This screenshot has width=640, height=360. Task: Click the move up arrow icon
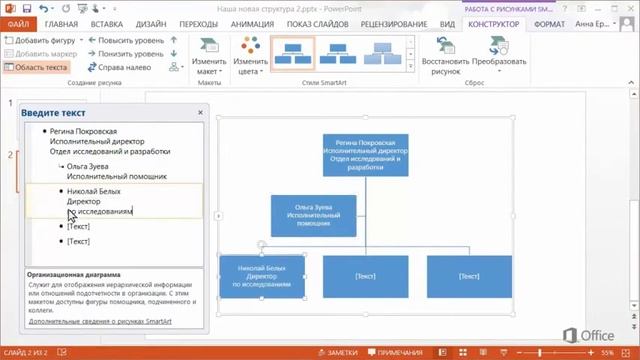[x=174, y=40]
